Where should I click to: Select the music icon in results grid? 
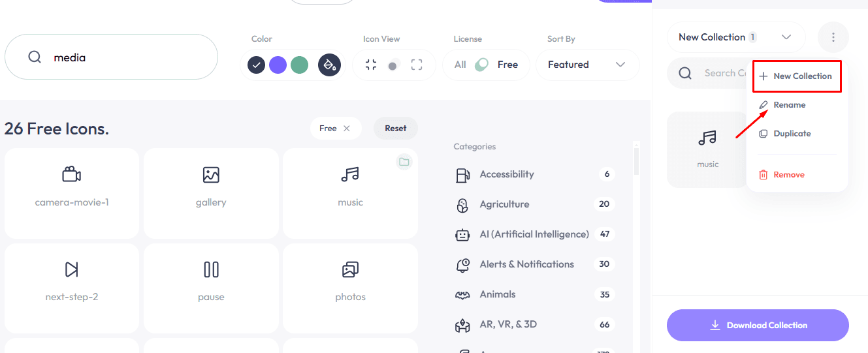click(x=350, y=194)
